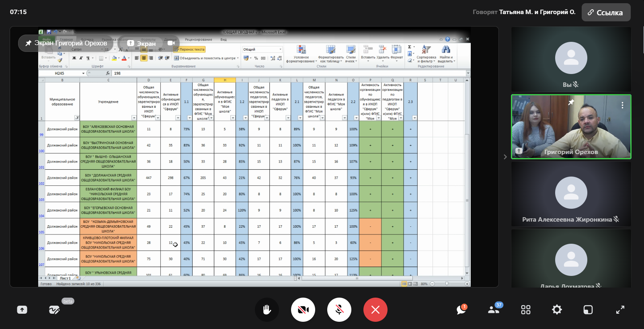The height and width of the screenshot is (329, 644).
Task: Open the Рецензирование ribbon tab
Action: click(198, 39)
